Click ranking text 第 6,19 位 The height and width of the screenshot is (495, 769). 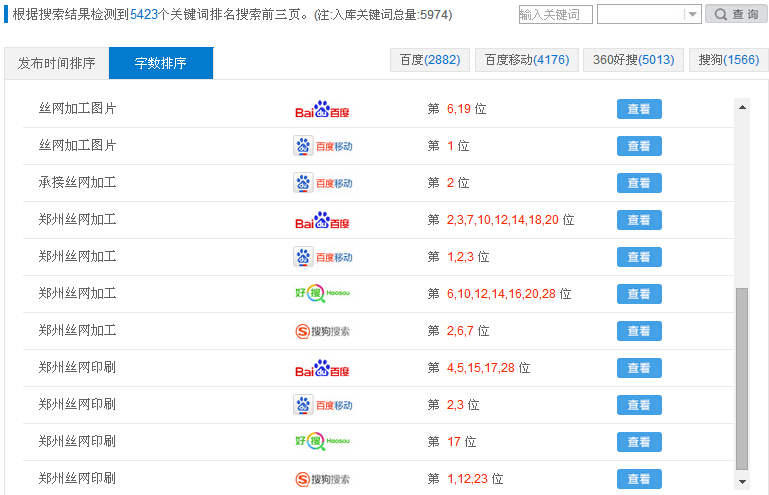(x=457, y=109)
